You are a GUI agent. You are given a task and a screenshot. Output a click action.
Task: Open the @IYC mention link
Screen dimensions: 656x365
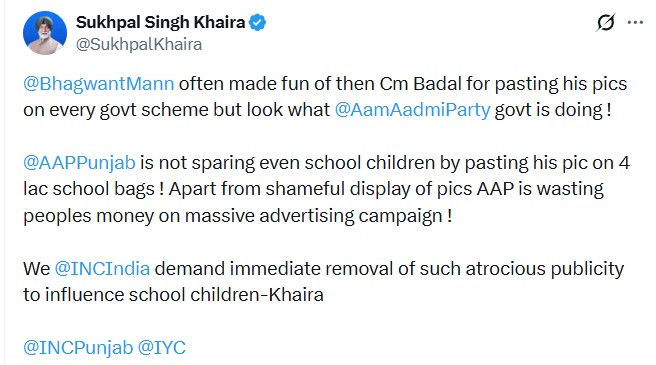pos(161,347)
